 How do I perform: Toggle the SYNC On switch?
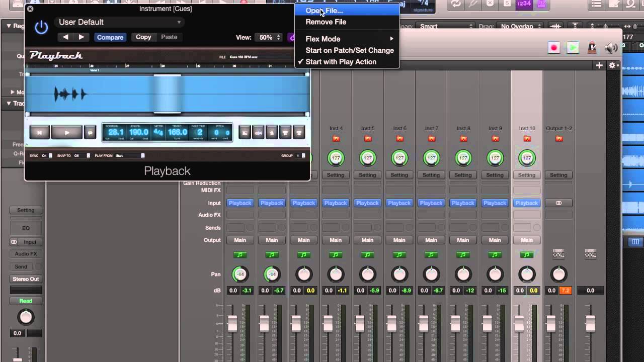[x=47, y=155]
